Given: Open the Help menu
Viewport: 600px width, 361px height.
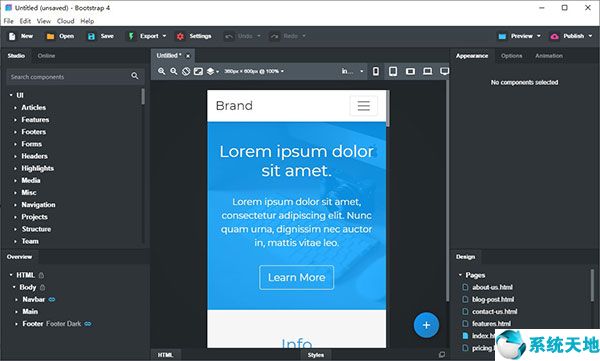Looking at the screenshot, I should [87, 21].
